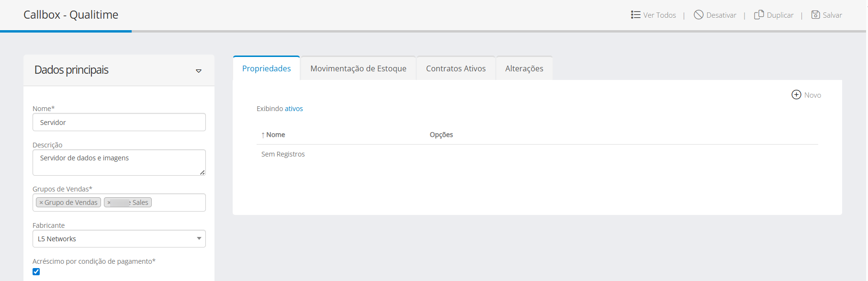This screenshot has height=281, width=868.
Task: Remove the Sales group tag
Action: pyautogui.click(x=109, y=202)
